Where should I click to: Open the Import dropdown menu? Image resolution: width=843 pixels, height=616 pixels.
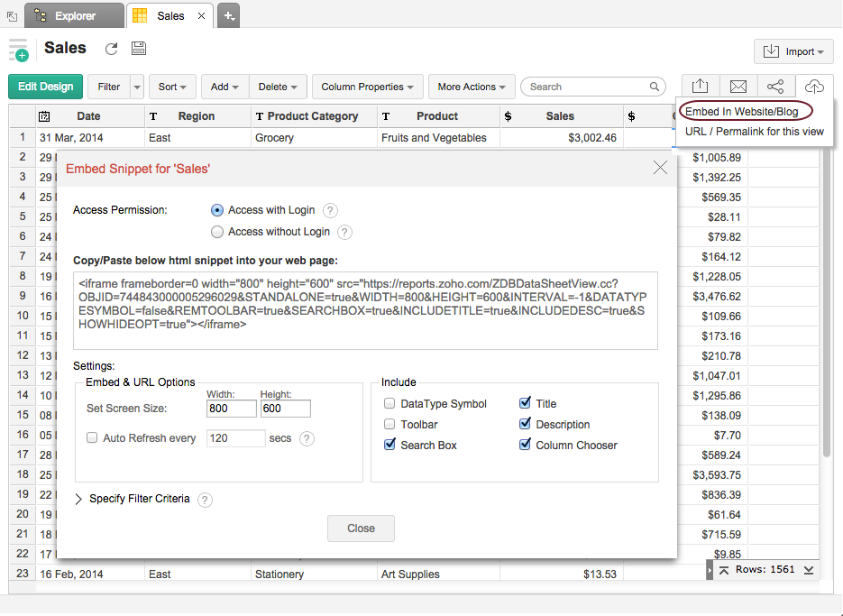[x=793, y=51]
